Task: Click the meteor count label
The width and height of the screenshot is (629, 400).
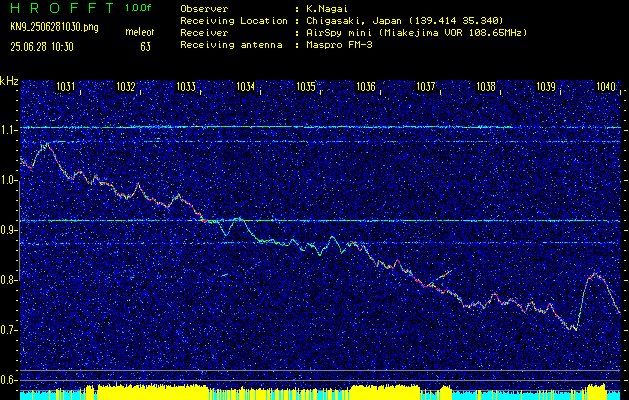Action: point(140,32)
